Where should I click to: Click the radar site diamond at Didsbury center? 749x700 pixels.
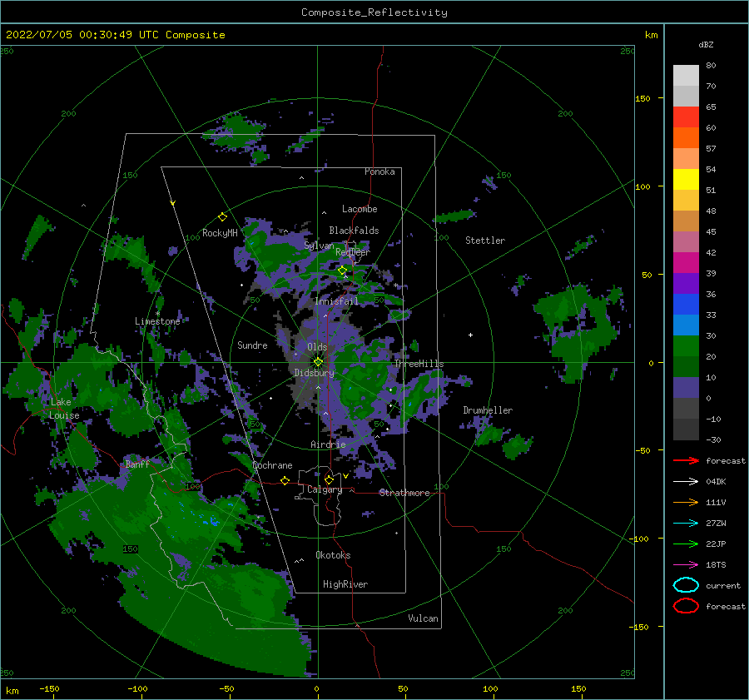coord(318,362)
